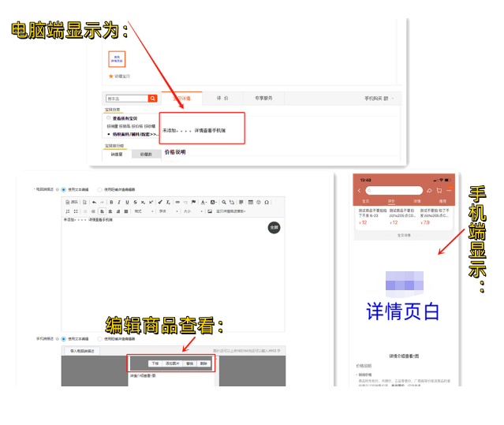This screenshot has height=425, width=504.
Task: Tap the cart icon in the phone header
Action: [439, 190]
